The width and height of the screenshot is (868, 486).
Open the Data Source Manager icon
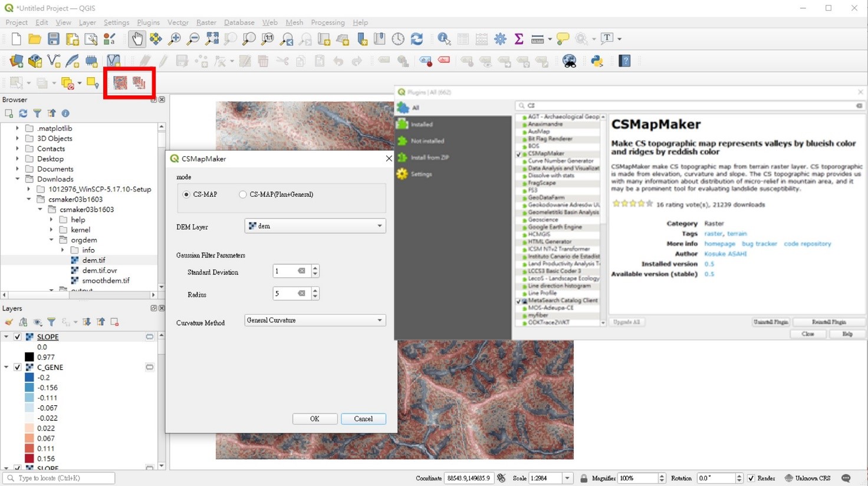17,61
